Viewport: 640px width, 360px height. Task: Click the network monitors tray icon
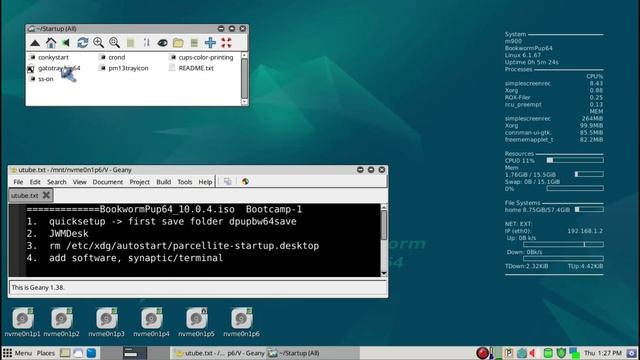(x=574, y=353)
